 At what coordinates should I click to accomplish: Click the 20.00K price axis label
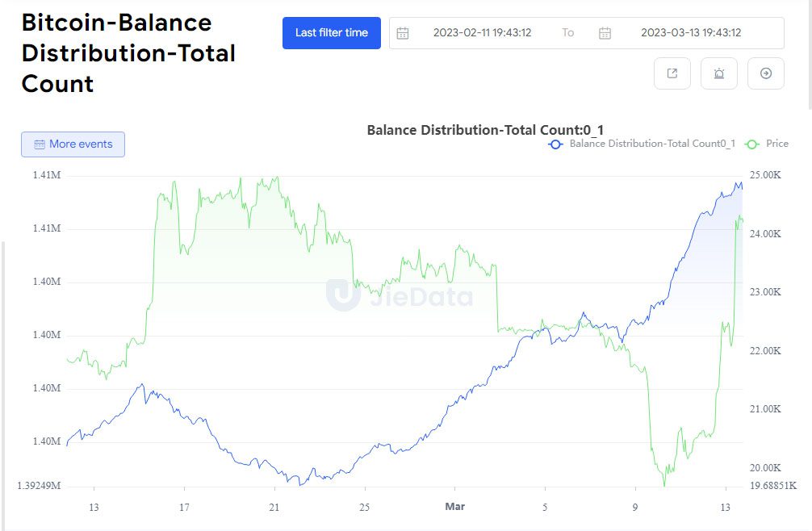[765, 468]
